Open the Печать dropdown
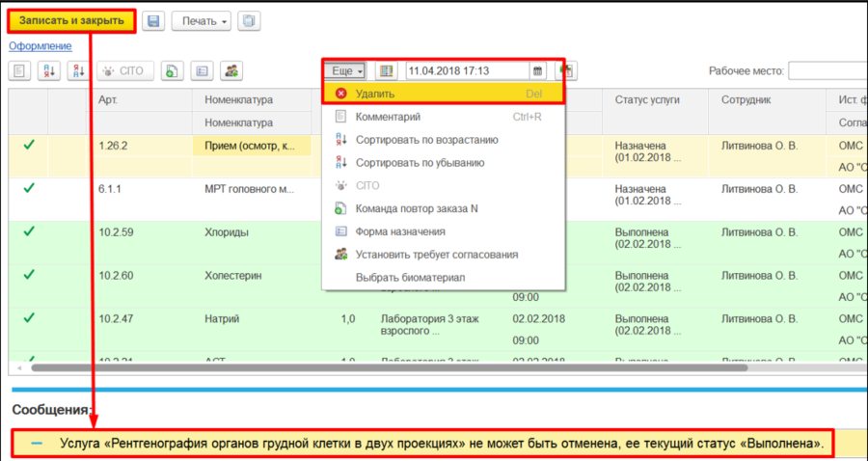 pos(201,21)
